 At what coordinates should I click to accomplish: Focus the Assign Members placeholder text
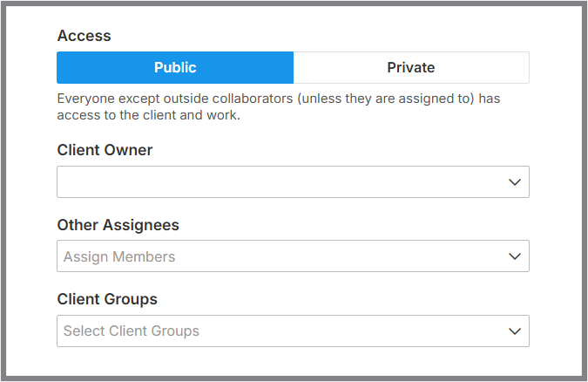point(119,256)
